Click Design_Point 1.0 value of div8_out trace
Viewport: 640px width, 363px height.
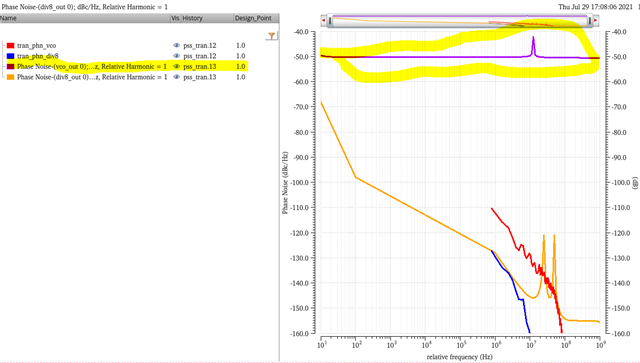point(240,77)
